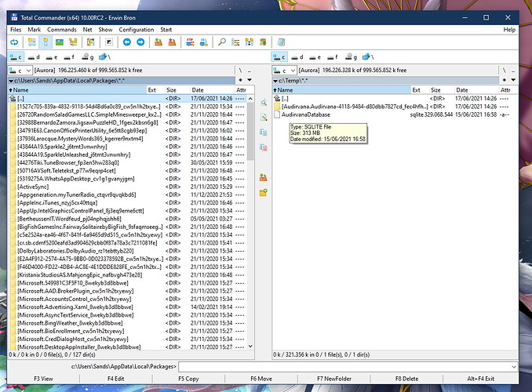Image resolution: width=532 pixels, height=392 pixels.
Task: Select AudirvanaDatabase file in right panel
Action: coord(392,114)
